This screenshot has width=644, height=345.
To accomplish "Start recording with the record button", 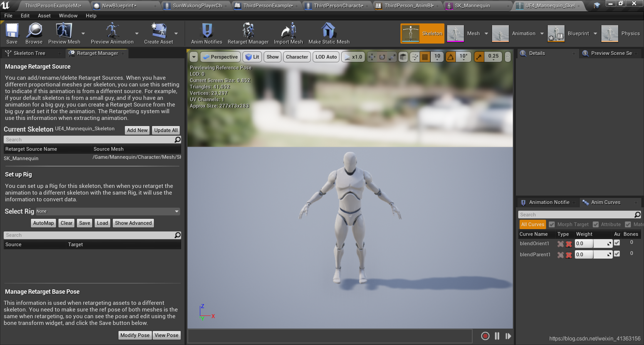I will click(485, 336).
